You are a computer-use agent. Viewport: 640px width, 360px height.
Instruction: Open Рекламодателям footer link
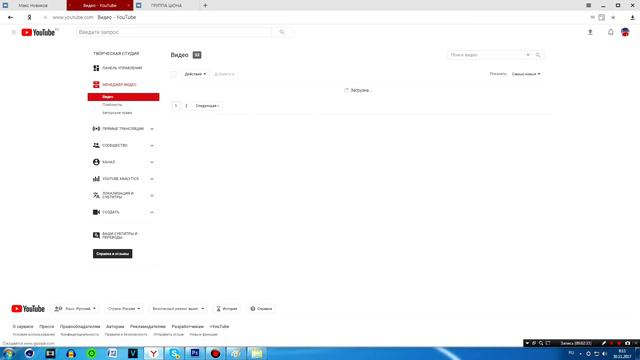click(x=148, y=327)
